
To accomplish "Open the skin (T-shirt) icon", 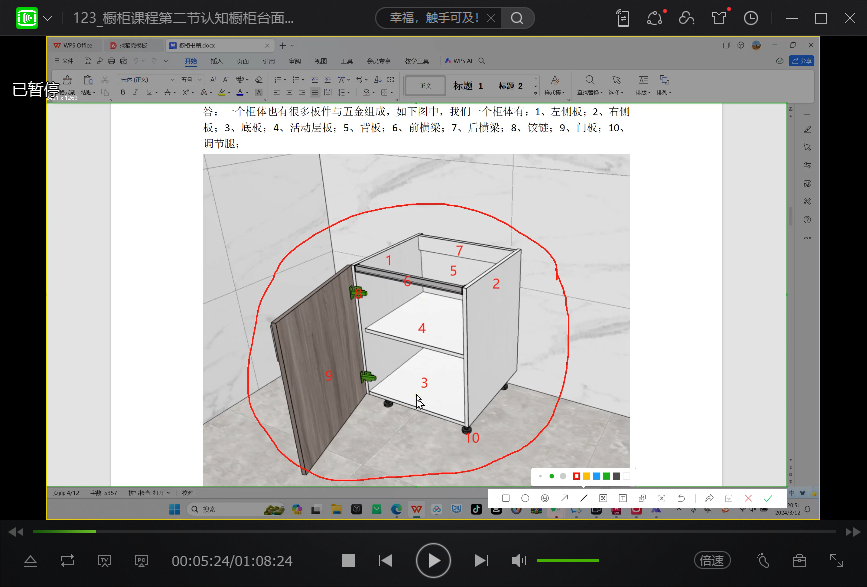I will point(719,18).
